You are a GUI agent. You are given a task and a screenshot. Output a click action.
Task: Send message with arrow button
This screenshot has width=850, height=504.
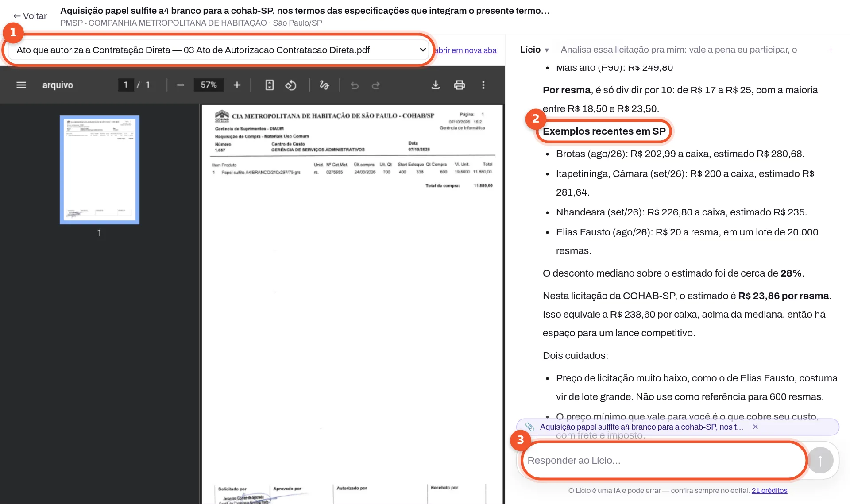820,461
